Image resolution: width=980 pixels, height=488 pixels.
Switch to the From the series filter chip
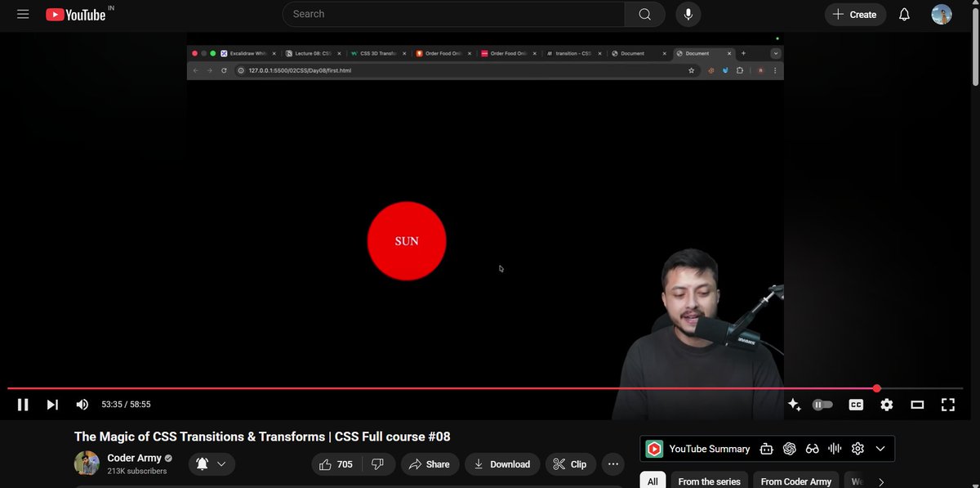pos(709,481)
